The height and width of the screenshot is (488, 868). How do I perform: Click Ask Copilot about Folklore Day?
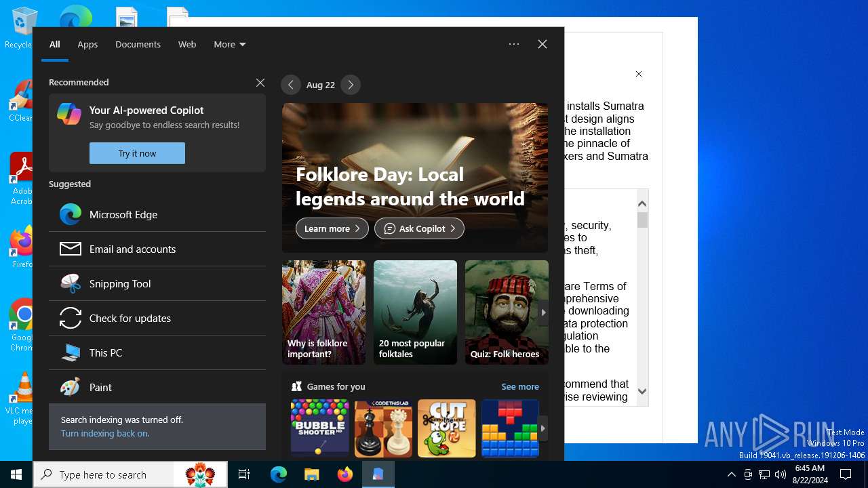click(420, 228)
